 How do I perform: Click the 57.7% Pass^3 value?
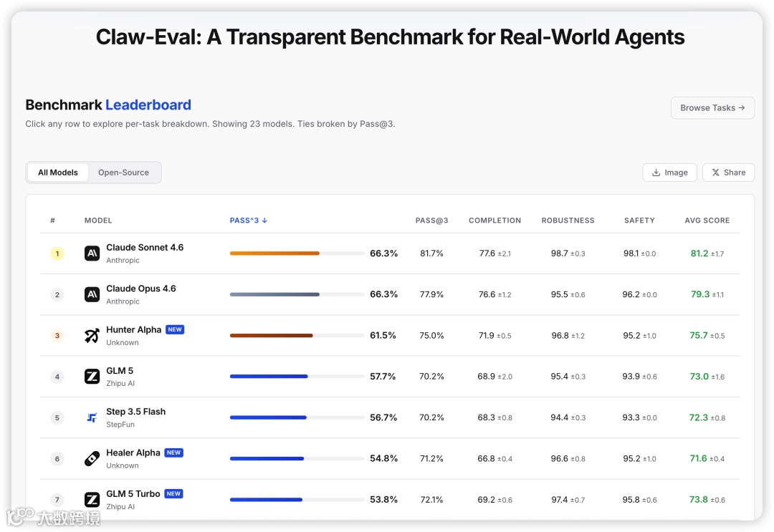click(x=383, y=377)
